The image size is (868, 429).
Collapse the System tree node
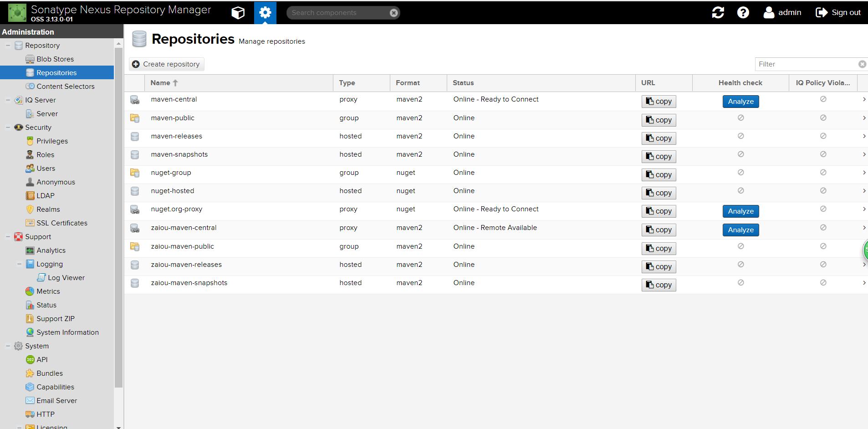pos(8,346)
